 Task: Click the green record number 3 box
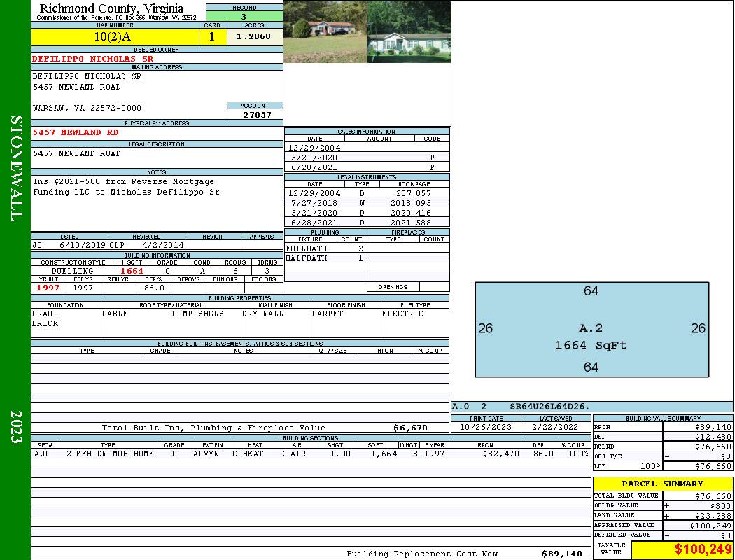tap(244, 17)
